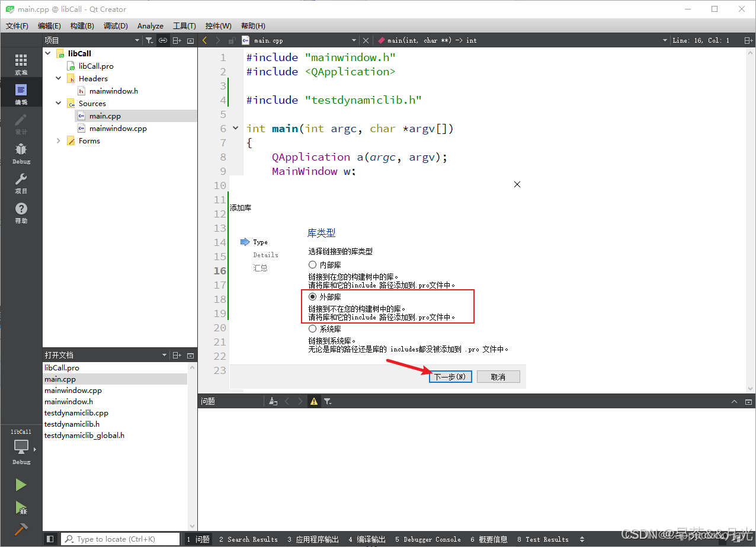Collapse the Headers folder
The width and height of the screenshot is (756, 547).
(x=58, y=78)
